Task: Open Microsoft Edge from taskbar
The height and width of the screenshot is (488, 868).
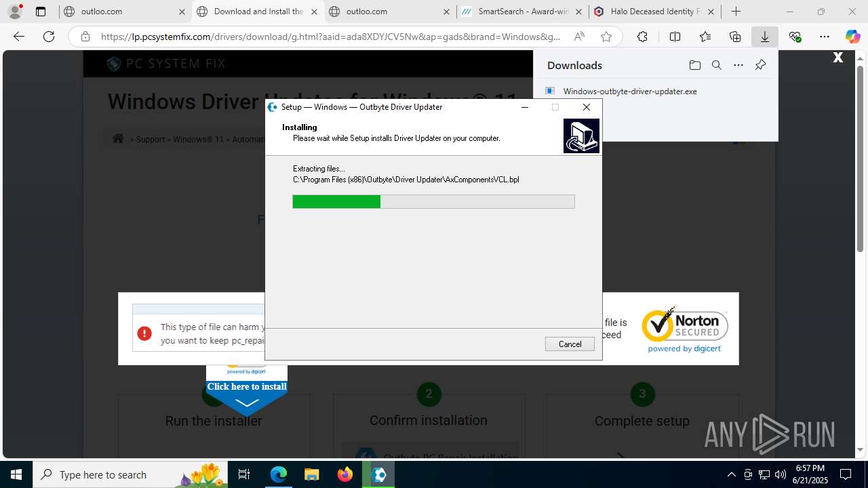Action: pos(279,474)
